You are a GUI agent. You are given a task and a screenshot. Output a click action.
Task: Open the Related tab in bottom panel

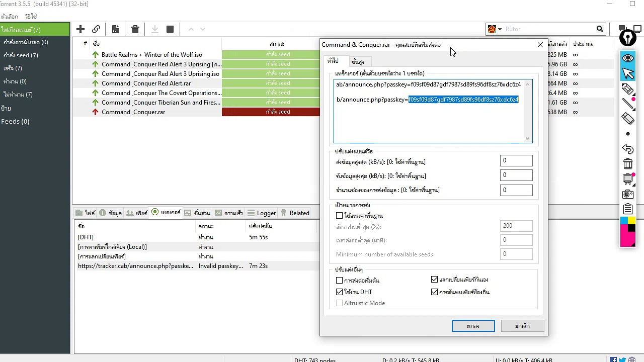294,213
